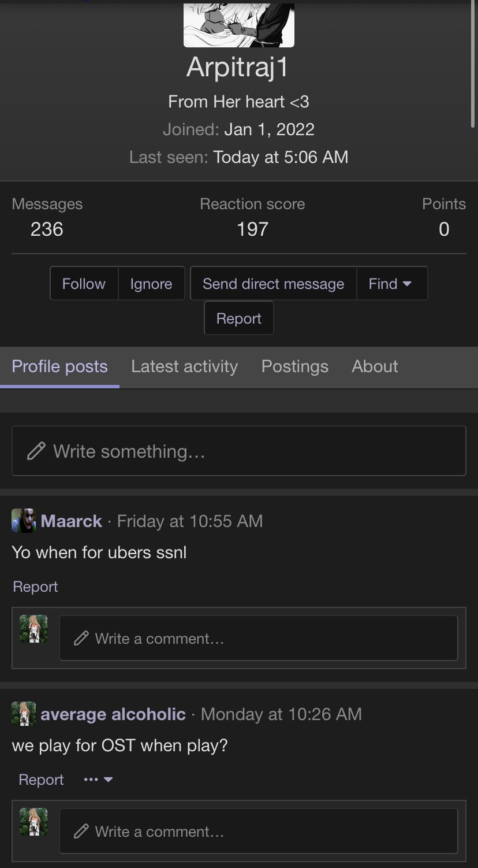Select the Profile posts tab

click(x=59, y=366)
